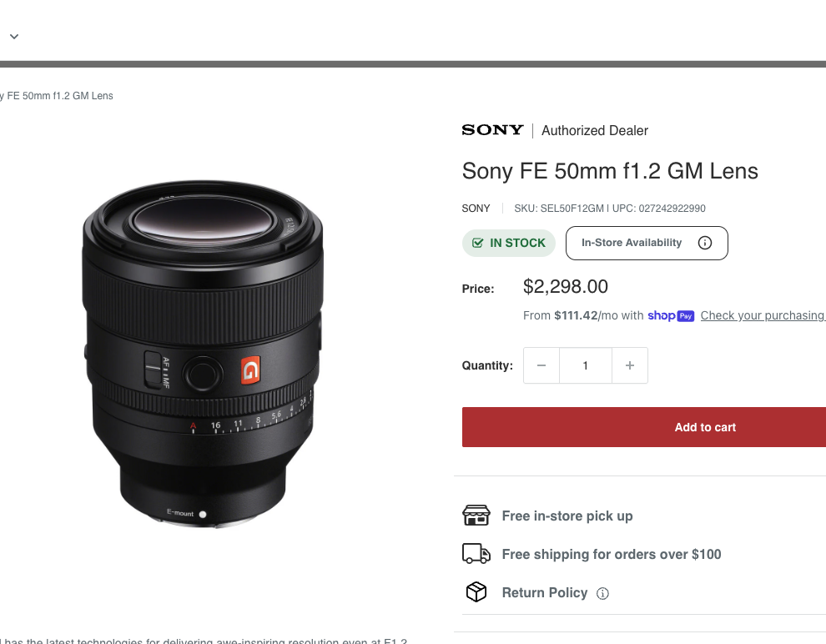The image size is (826, 644).
Task: Open the Return Policy info circle icon
Action: coord(602,594)
